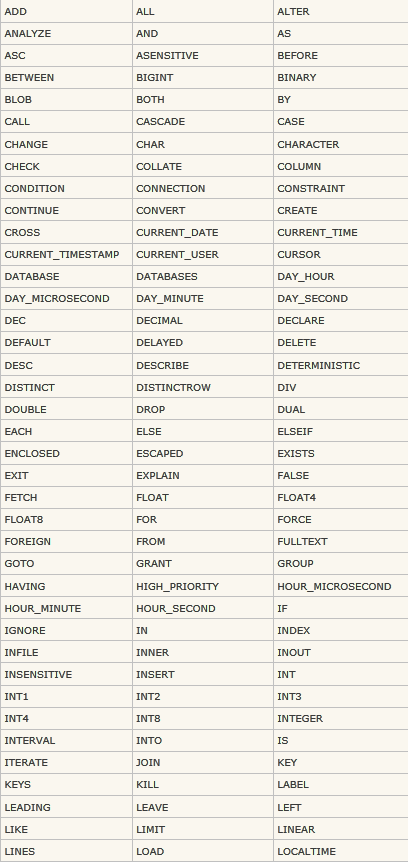The width and height of the screenshot is (408, 862).
Task: Select the INTEGER cell
Action: pyautogui.click(x=341, y=719)
